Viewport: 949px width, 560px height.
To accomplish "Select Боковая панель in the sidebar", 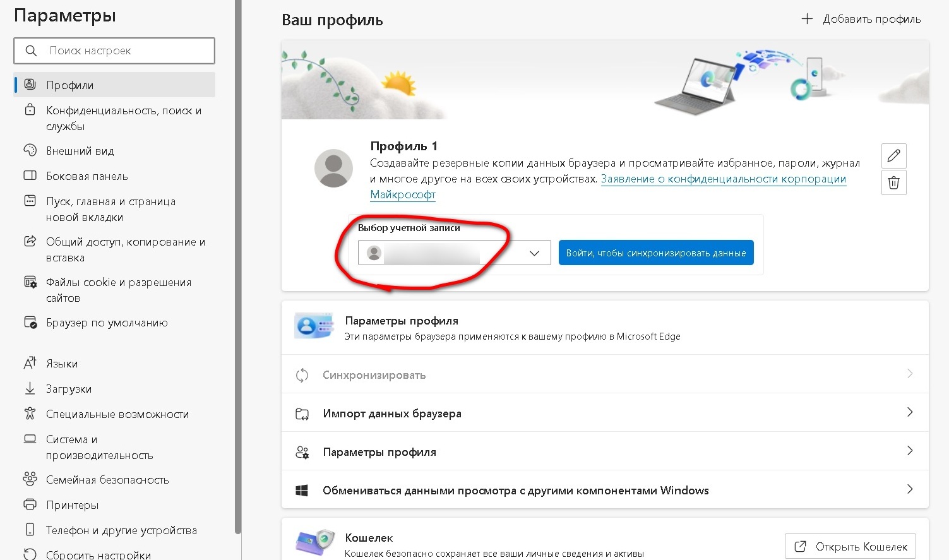I will click(x=114, y=176).
